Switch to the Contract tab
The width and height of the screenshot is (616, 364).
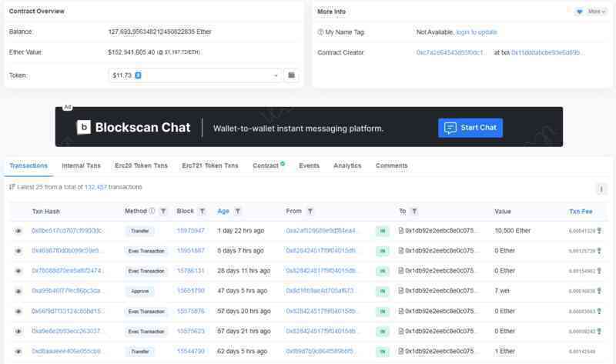(x=268, y=165)
